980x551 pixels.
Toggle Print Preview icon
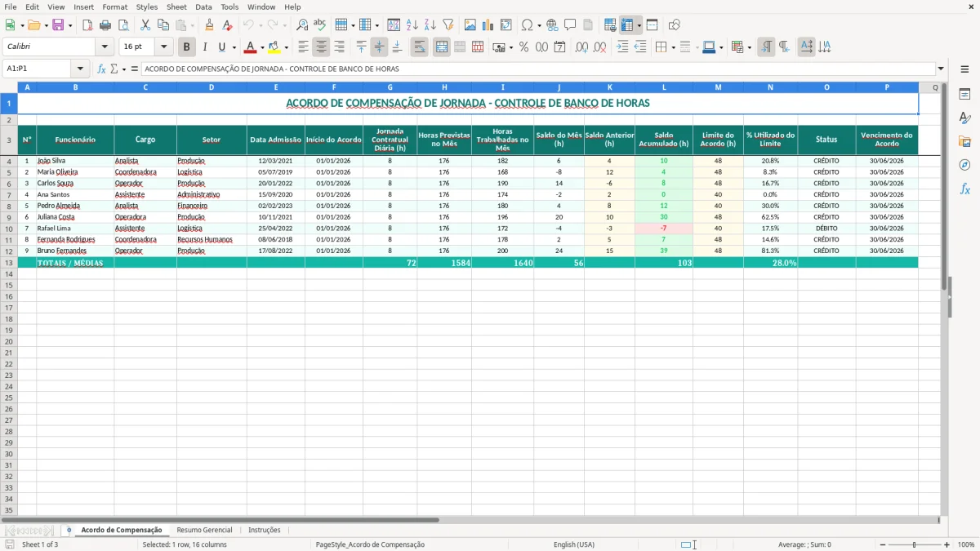pos(123,25)
